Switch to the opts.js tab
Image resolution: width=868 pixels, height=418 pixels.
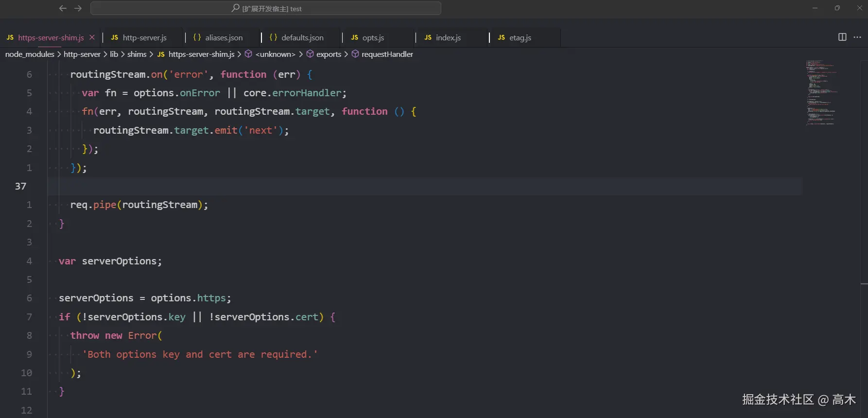point(373,37)
